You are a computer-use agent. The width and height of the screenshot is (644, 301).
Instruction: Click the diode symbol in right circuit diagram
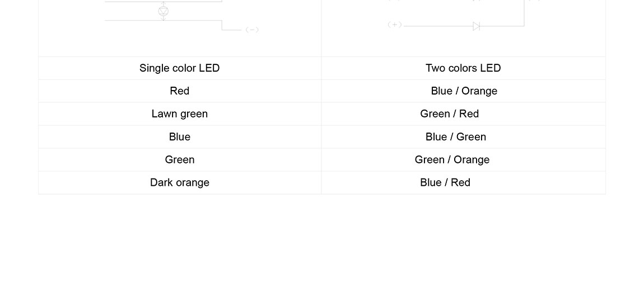(476, 26)
